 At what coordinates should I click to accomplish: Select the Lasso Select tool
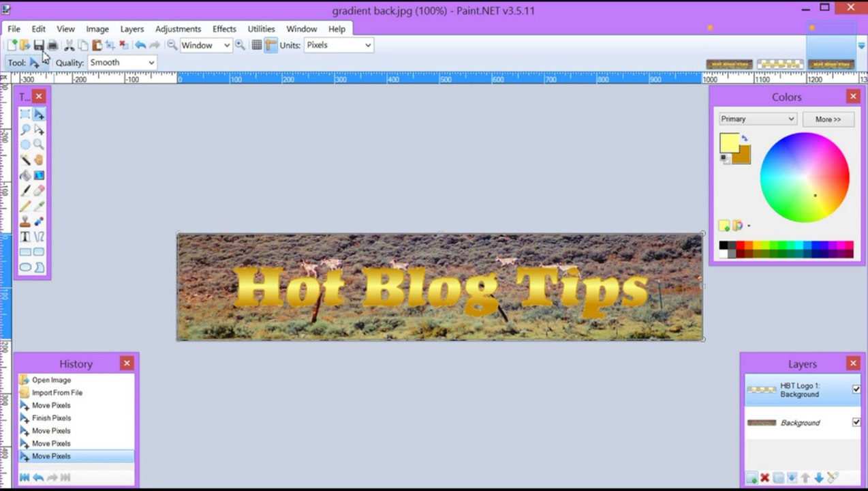click(25, 130)
